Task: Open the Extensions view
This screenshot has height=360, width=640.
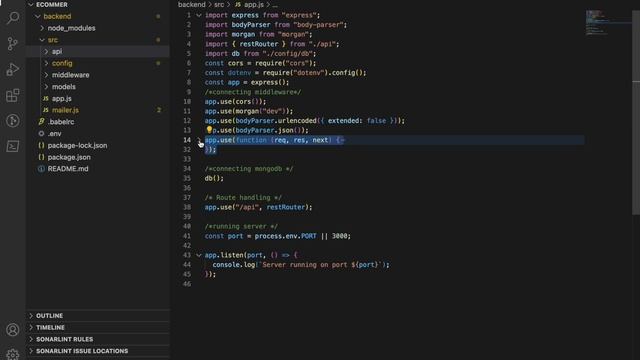Action: [x=13, y=95]
